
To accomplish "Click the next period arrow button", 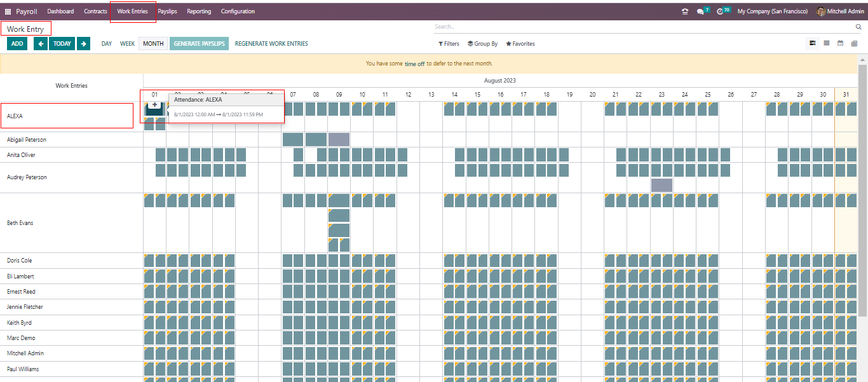I will pyautogui.click(x=83, y=44).
